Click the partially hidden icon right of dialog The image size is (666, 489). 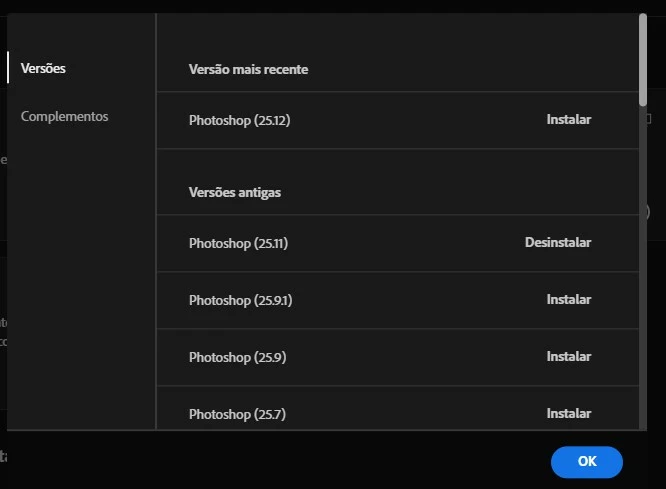[649, 119]
